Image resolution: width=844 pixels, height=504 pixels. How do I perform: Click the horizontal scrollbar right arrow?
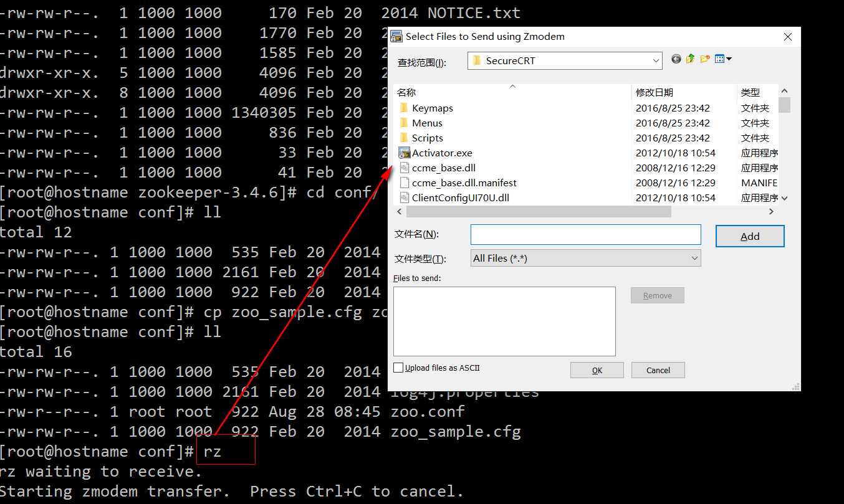point(772,212)
